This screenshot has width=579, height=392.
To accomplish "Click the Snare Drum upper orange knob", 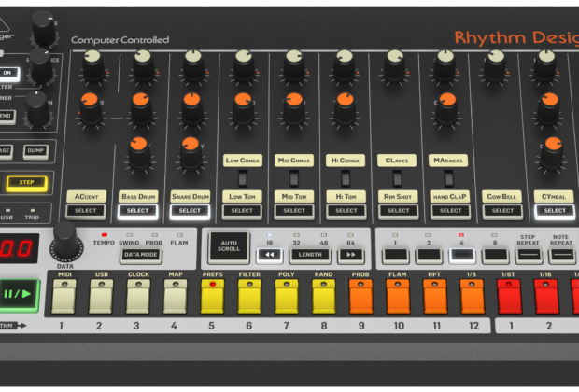I will (x=192, y=108).
